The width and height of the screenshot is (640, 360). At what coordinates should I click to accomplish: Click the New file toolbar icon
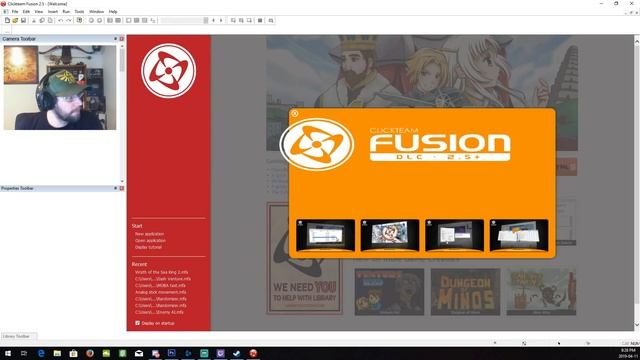point(7,20)
